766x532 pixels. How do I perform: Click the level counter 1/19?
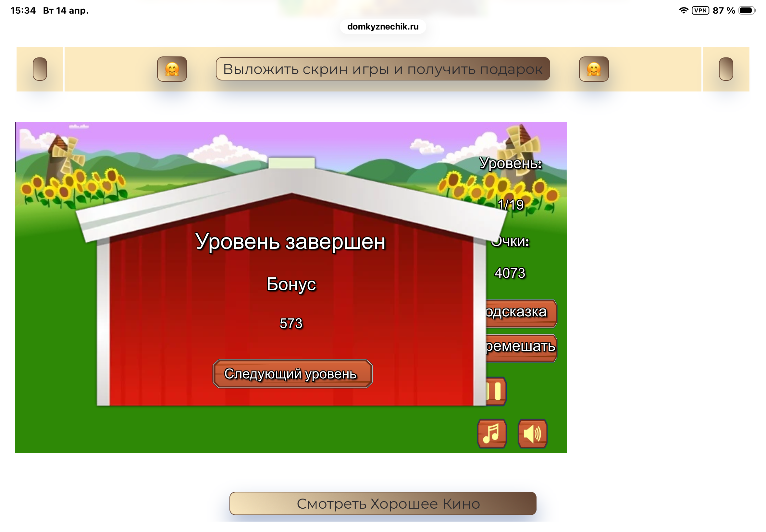point(511,204)
